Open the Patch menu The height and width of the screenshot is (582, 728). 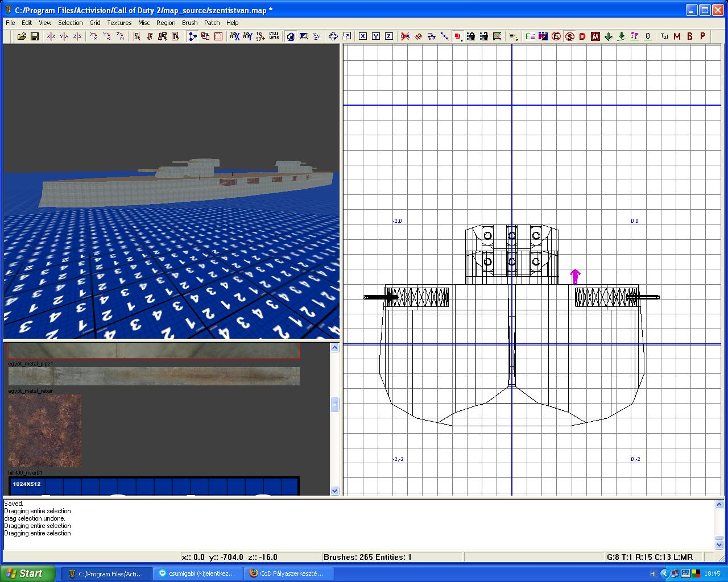pyautogui.click(x=212, y=23)
